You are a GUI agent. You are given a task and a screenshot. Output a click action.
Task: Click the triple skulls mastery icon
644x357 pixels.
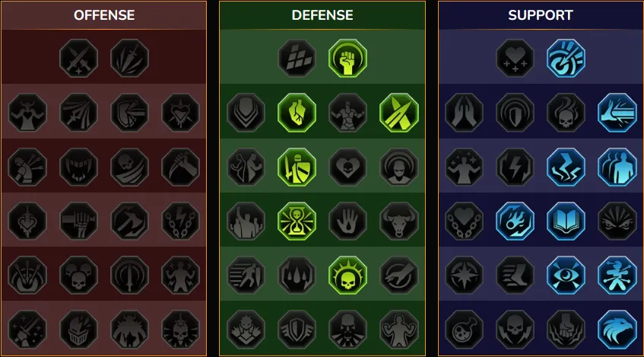click(x=78, y=275)
